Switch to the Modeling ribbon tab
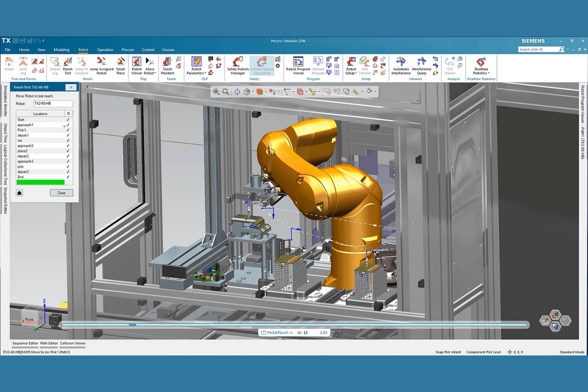 click(x=61, y=50)
